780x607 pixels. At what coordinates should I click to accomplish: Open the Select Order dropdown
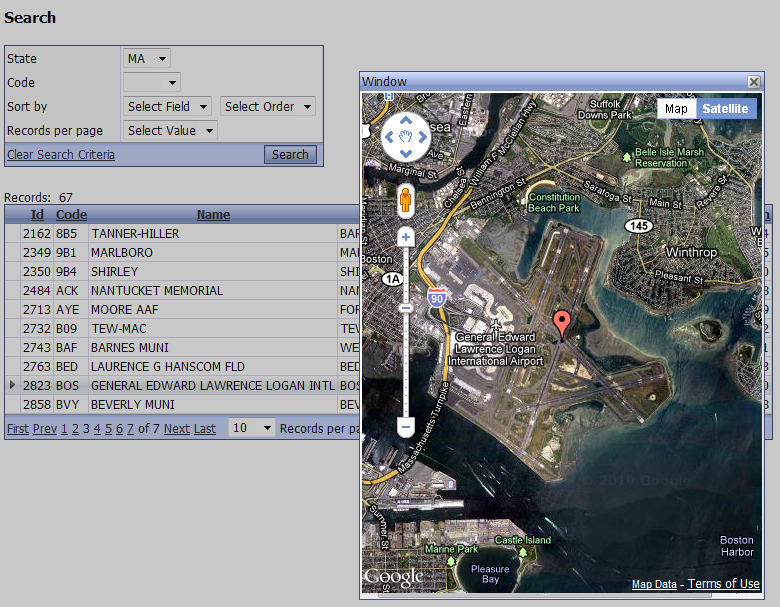(x=268, y=106)
